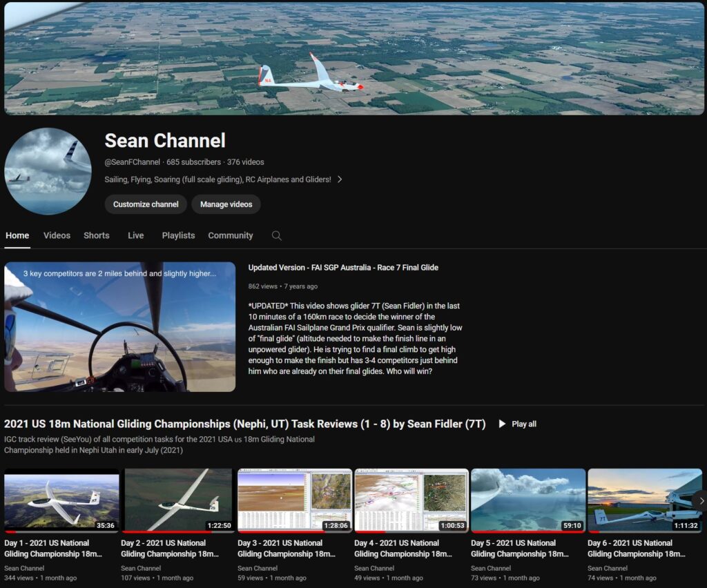This screenshot has height=588, width=707.
Task: Click the playlist IGC track review description
Action: 159,444
